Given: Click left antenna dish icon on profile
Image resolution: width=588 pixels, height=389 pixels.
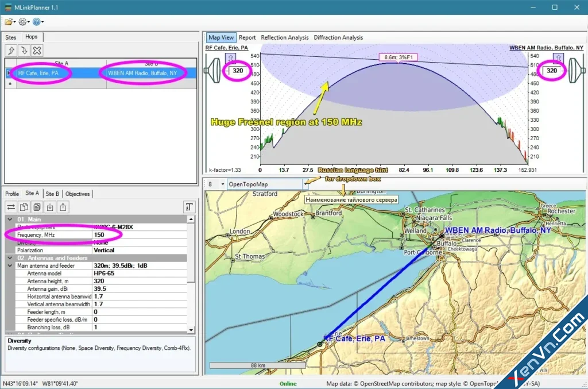Looking at the screenshot, I should point(213,70).
